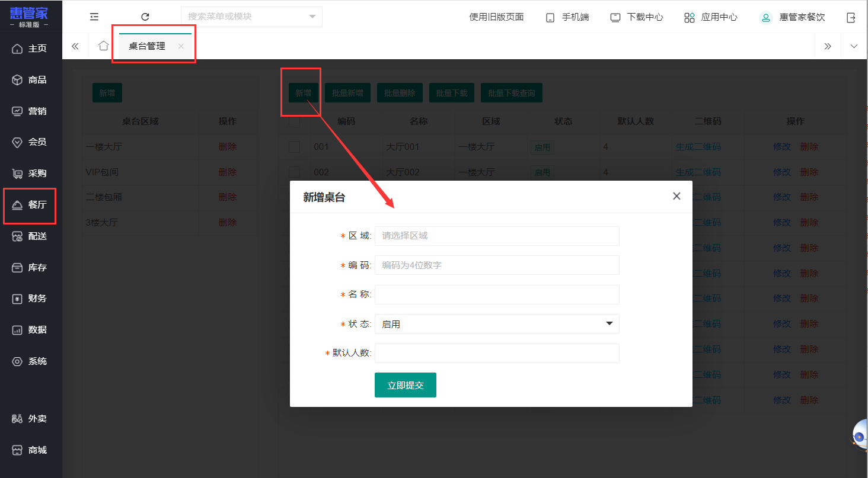Click the 默认人数 input field
Image resolution: width=868 pixels, height=478 pixels.
[497, 353]
